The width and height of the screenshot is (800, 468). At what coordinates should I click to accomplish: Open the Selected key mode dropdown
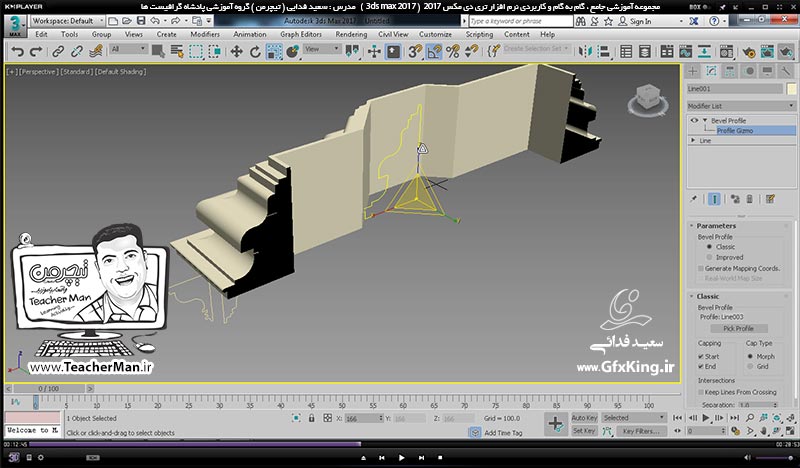(x=634, y=417)
